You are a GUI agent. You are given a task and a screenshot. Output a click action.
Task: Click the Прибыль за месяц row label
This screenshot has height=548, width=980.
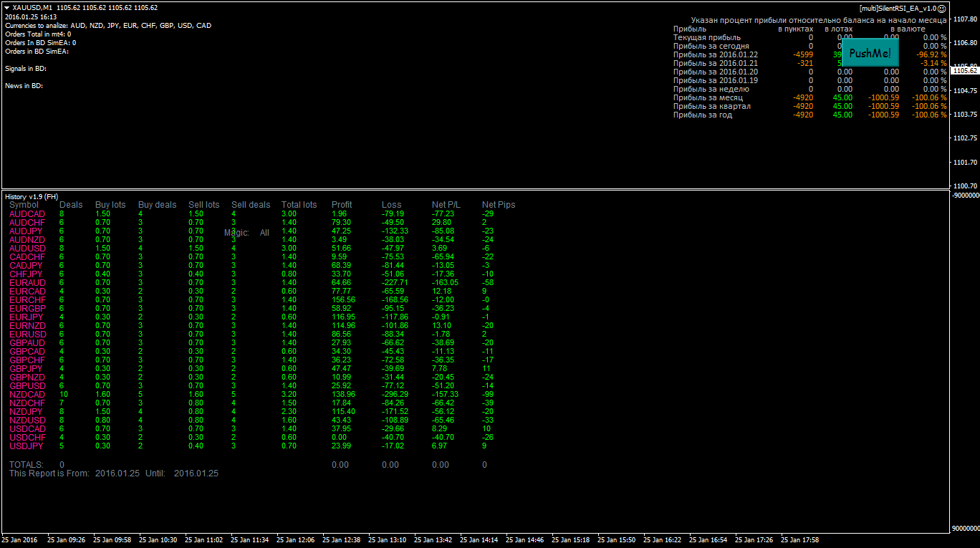(x=708, y=97)
